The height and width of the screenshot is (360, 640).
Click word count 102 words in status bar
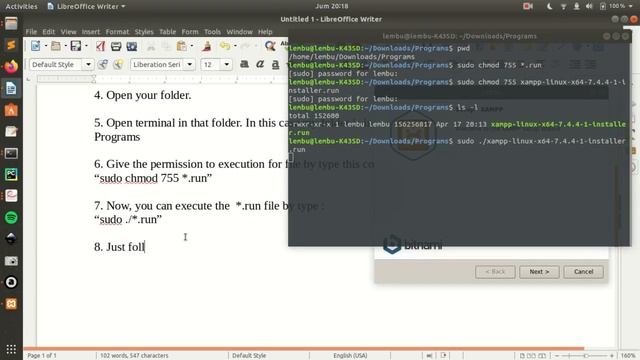(x=134, y=356)
